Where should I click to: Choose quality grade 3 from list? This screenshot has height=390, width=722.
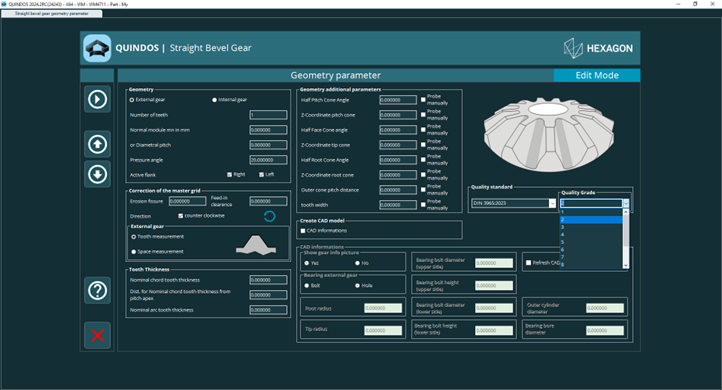click(591, 227)
